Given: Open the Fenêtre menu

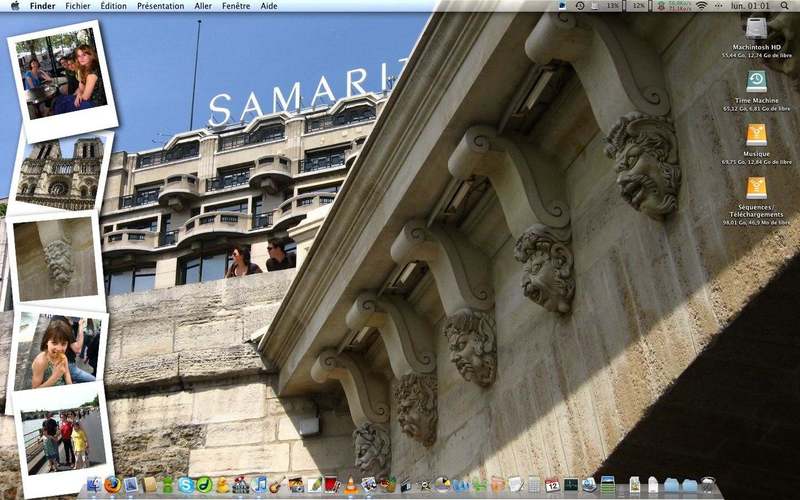Looking at the screenshot, I should coord(236,6).
